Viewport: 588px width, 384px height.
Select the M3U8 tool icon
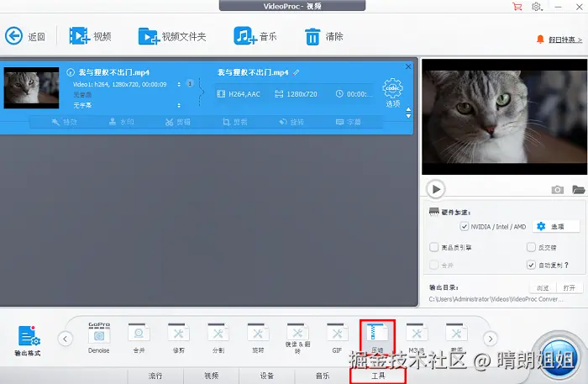[x=417, y=333]
